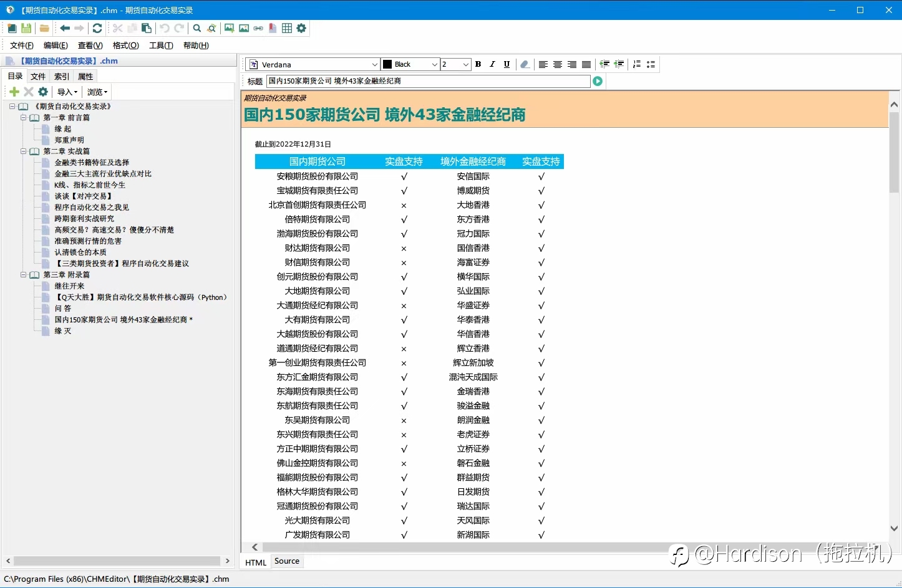Undo the last edit
This screenshot has width=902, height=588.
[x=165, y=28]
